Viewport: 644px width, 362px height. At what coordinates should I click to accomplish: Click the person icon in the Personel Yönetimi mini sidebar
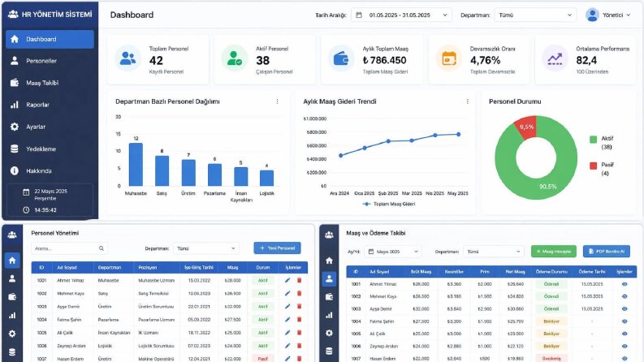point(12,278)
